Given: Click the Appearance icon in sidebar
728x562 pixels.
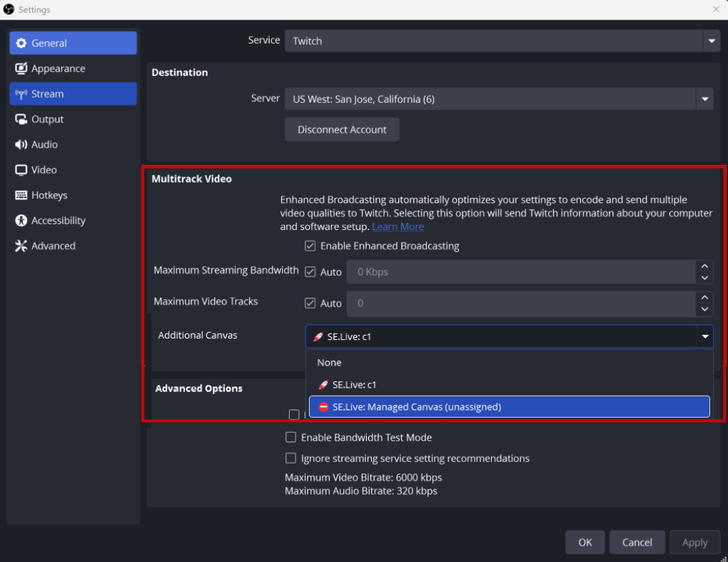Looking at the screenshot, I should (x=21, y=69).
